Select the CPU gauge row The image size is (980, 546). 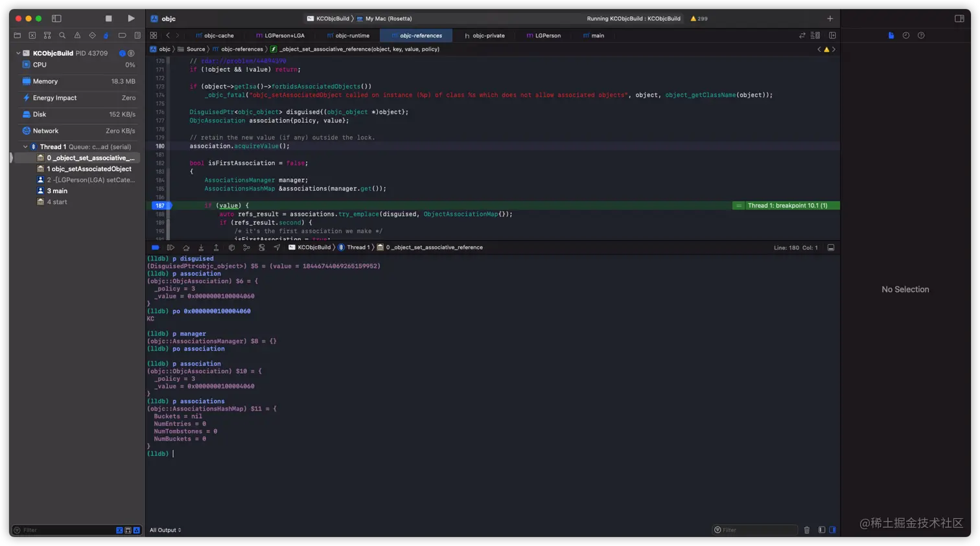(78, 65)
